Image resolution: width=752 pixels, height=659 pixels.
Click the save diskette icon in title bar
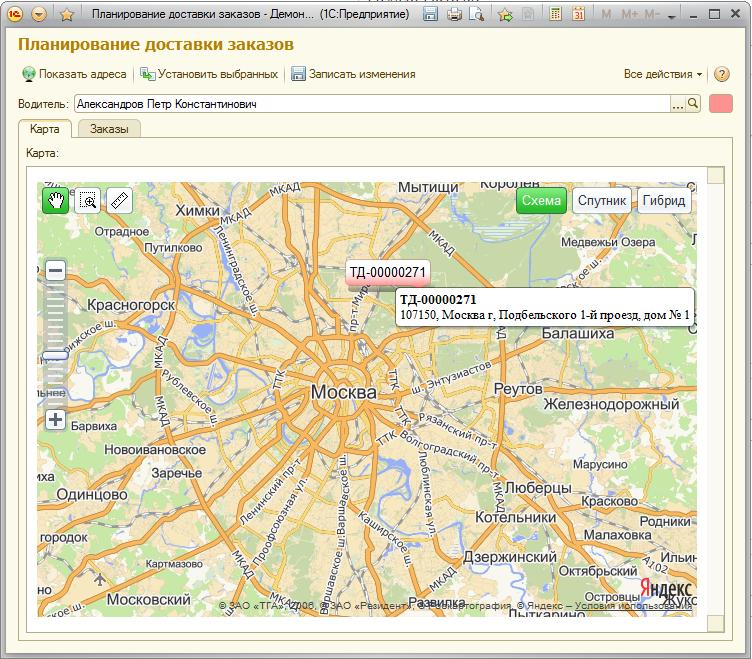(x=430, y=15)
